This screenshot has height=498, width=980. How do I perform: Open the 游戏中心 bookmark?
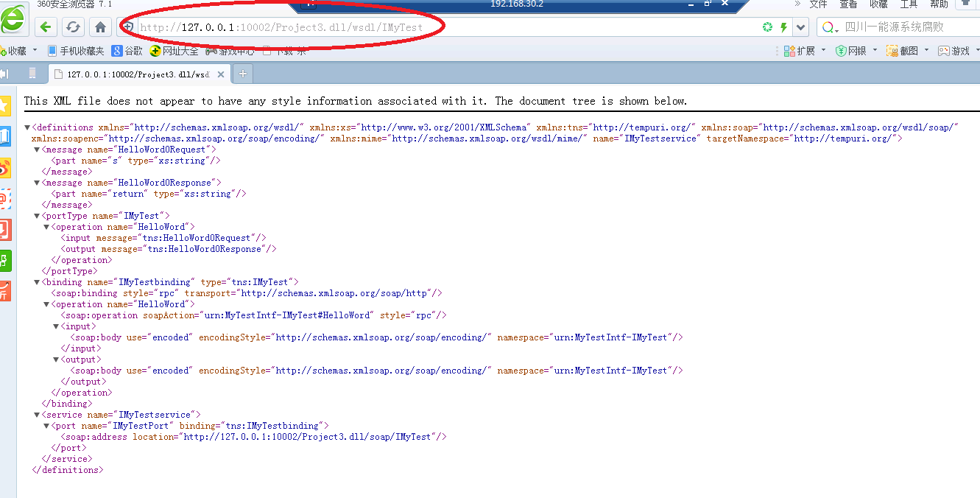tap(230, 51)
